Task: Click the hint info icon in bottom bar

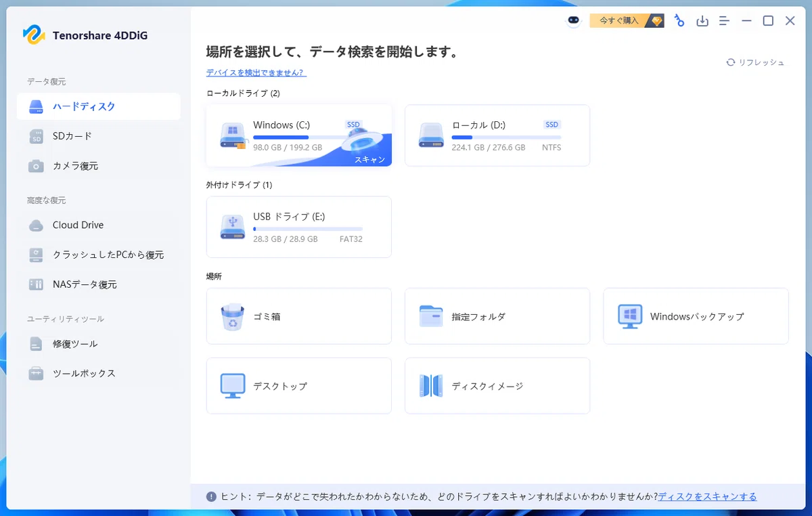Action: coord(212,497)
